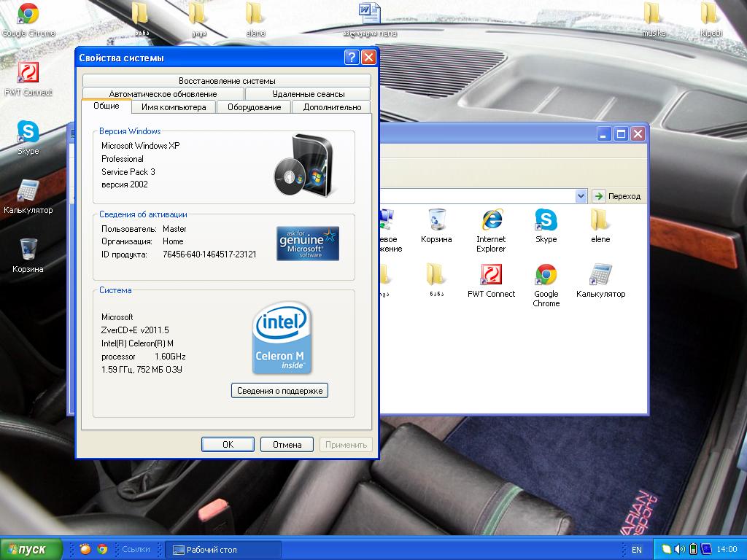The width and height of the screenshot is (747, 560).
Task: Switch to Оборудование tab
Action: (x=254, y=107)
